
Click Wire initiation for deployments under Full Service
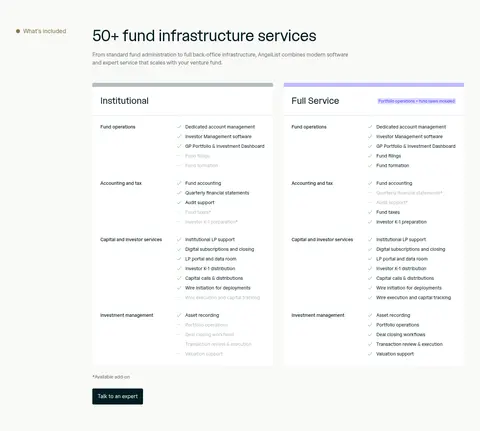[409, 288]
